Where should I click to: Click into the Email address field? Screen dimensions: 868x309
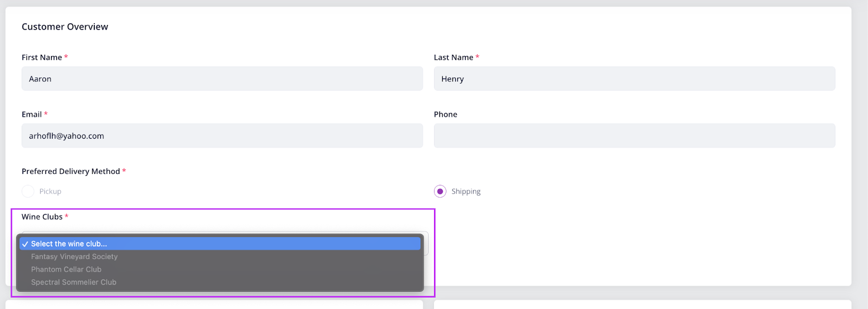pos(222,136)
